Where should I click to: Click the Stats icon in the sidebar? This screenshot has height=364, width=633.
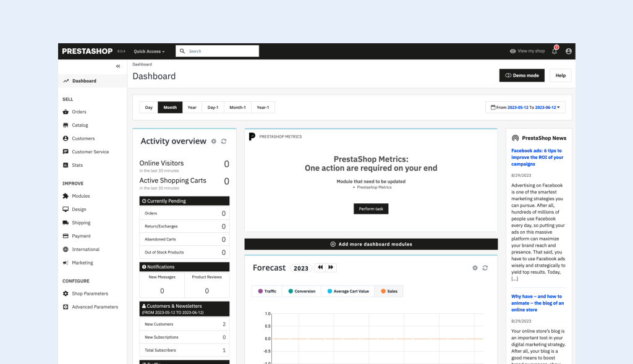tap(67, 164)
